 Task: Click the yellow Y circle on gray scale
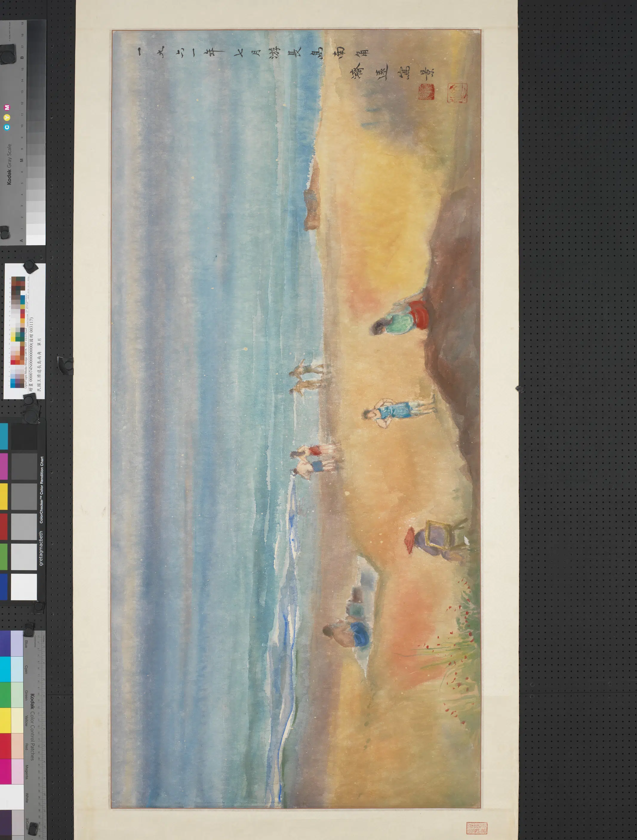pyautogui.click(x=7, y=117)
